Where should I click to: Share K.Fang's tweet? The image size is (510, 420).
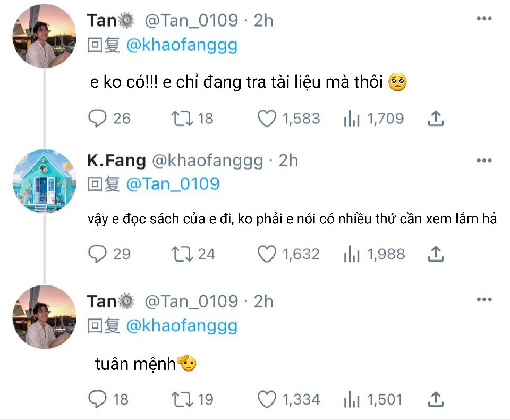(435, 255)
